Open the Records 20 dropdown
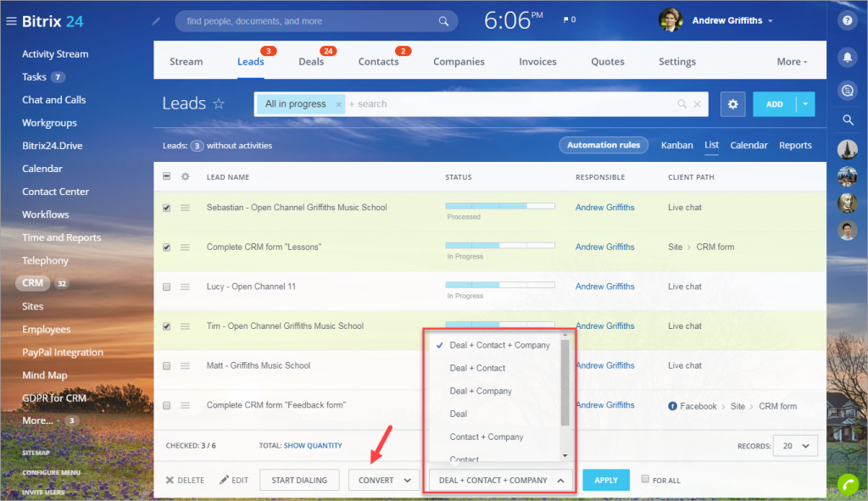 pyautogui.click(x=795, y=446)
